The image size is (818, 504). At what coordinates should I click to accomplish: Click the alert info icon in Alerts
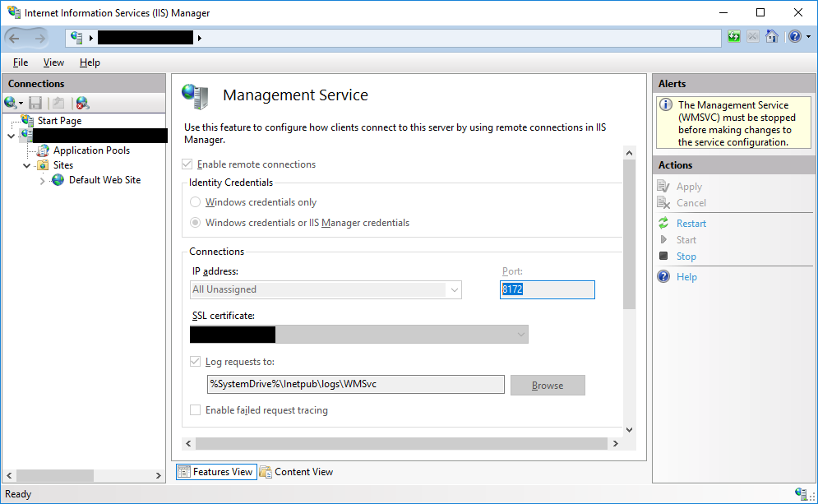[x=666, y=105]
